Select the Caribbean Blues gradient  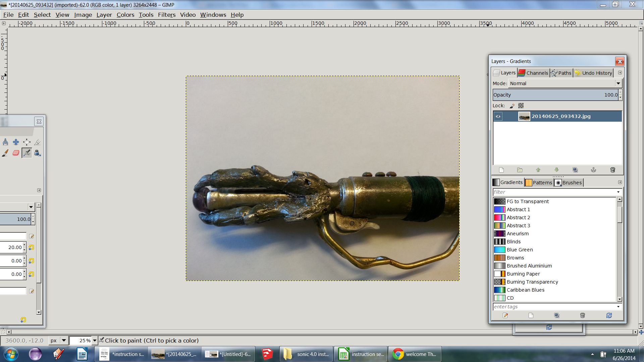(x=525, y=290)
